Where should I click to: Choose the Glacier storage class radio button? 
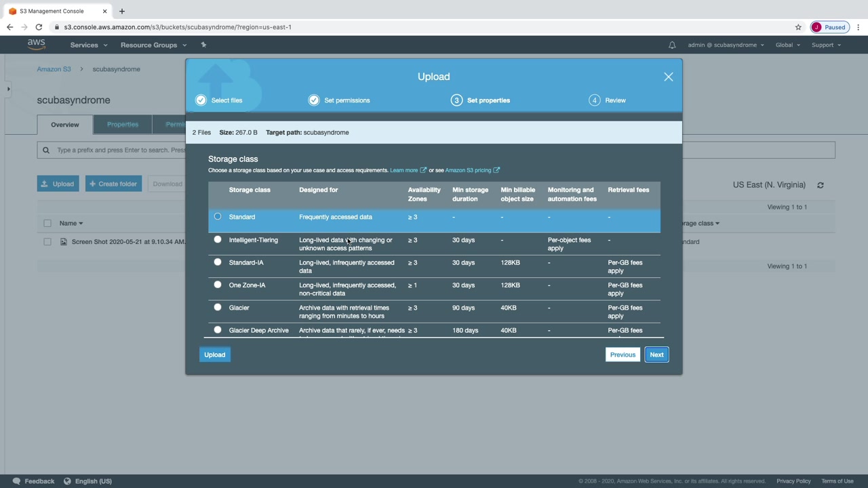[218, 307]
